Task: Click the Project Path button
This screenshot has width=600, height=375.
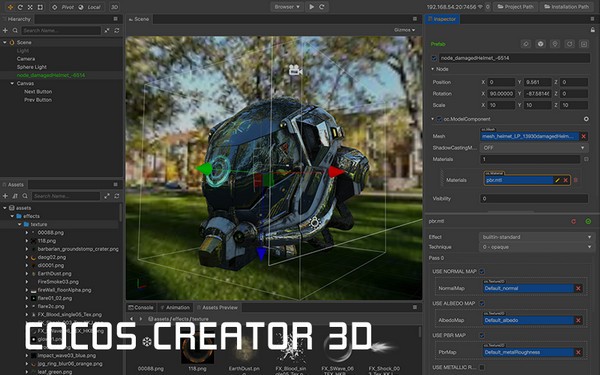Action: 515,7
